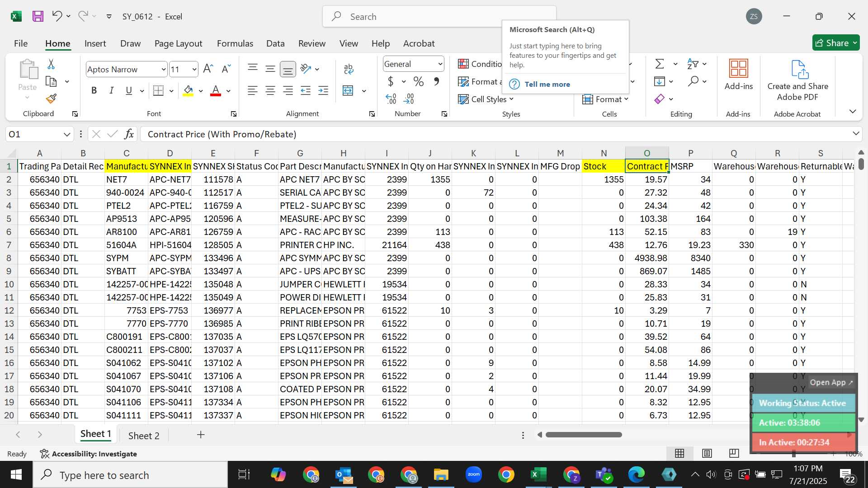Open the Acrobat ribbon tab
868x488 pixels.
pos(419,43)
